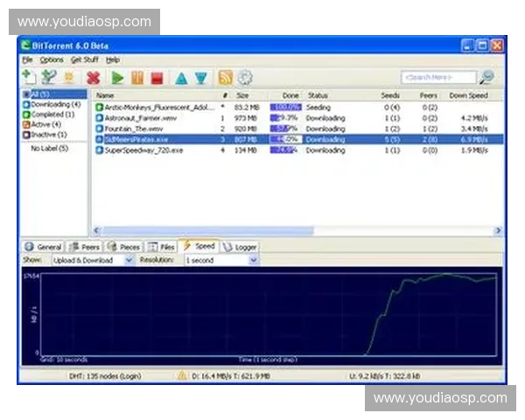Switch to the Logger tab
Screen dimensions: 525x420
[240, 247]
